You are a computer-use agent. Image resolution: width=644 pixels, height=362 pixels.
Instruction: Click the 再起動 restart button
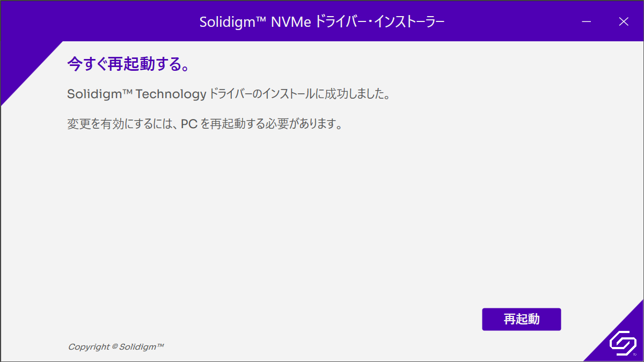(x=521, y=319)
